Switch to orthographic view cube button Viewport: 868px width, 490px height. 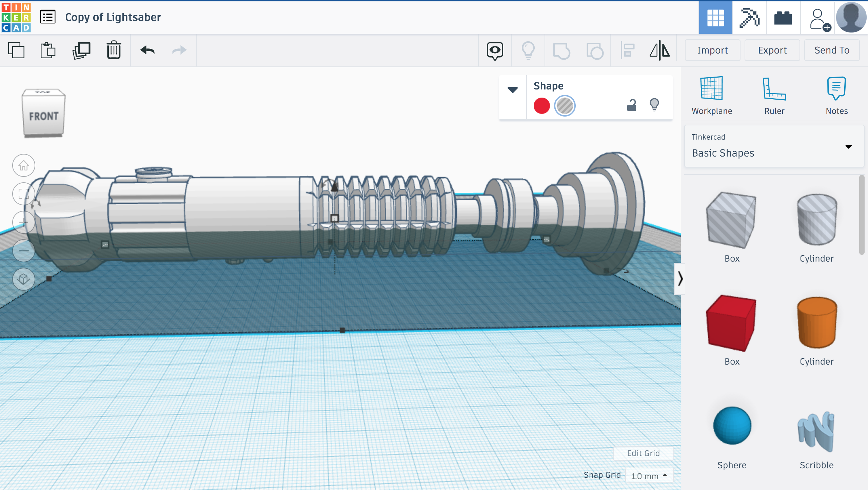click(x=24, y=279)
